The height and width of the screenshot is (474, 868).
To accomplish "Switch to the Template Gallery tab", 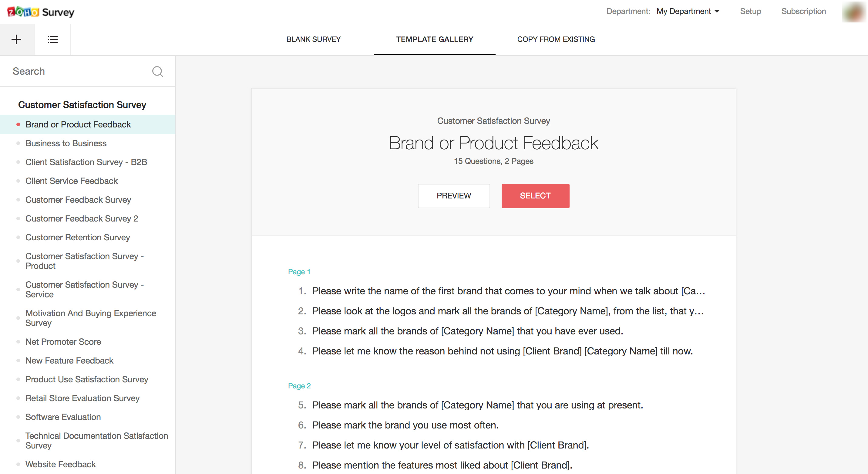I will (x=435, y=39).
